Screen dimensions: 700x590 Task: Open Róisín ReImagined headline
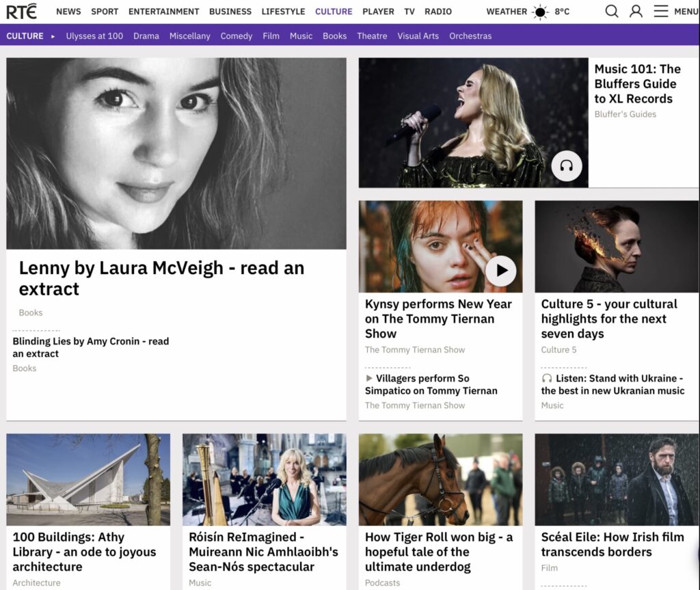[263, 552]
